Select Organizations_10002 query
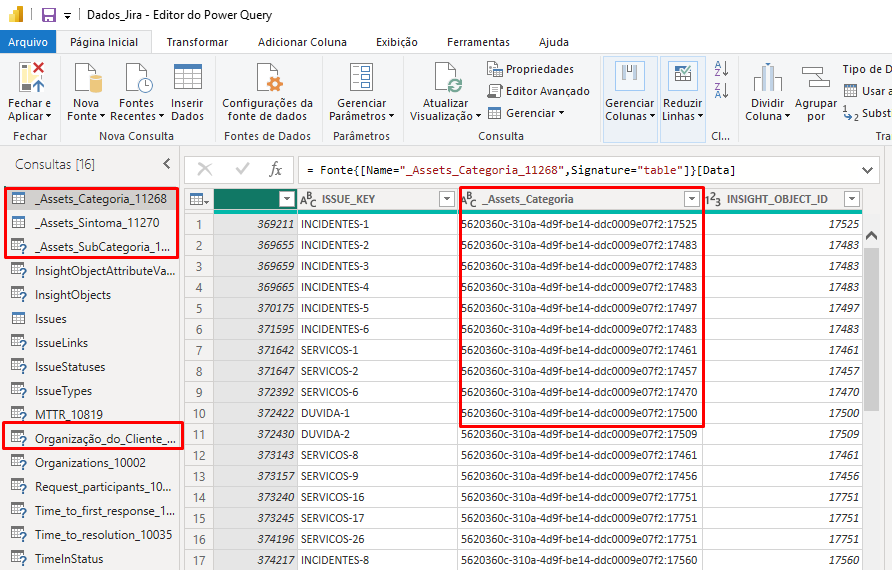Screen dimensions: 892x570 pos(91,462)
